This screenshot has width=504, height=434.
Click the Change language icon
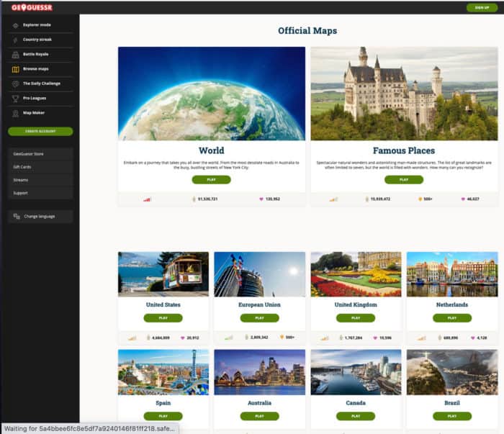click(17, 216)
